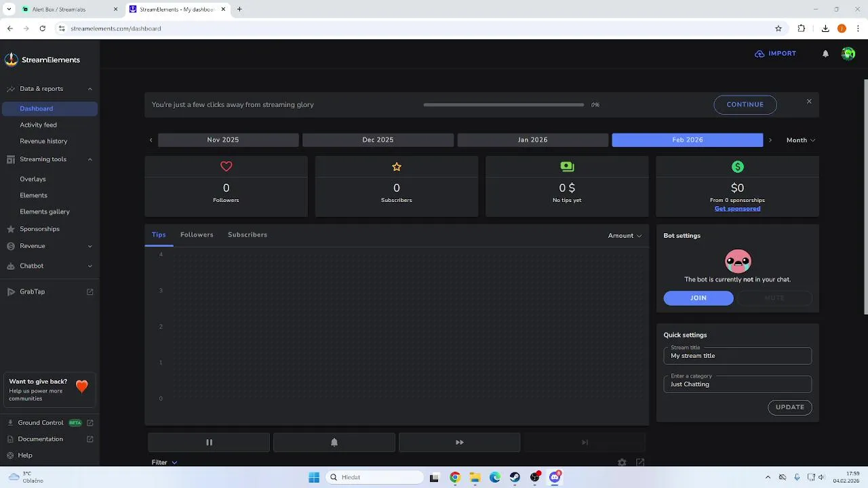868x488 pixels.
Task: Open Revenue history in sidebar
Action: pyautogui.click(x=43, y=141)
